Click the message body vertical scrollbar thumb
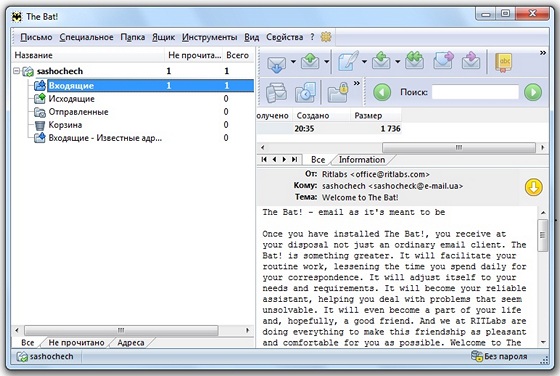The height and width of the screenshot is (376, 560). pyautogui.click(x=543, y=235)
